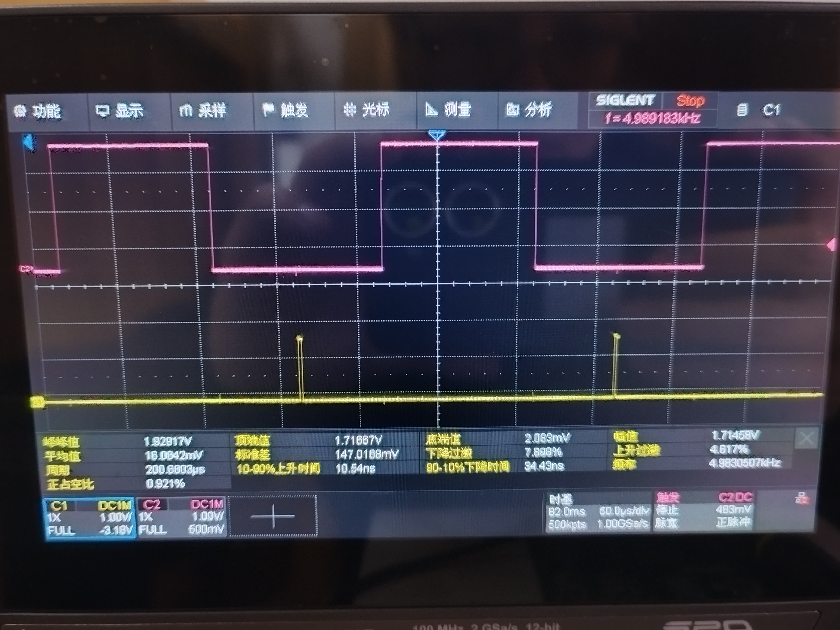This screenshot has width=840, height=630.
Task: Select the yellow C1 ground level marker
Action: [37, 402]
